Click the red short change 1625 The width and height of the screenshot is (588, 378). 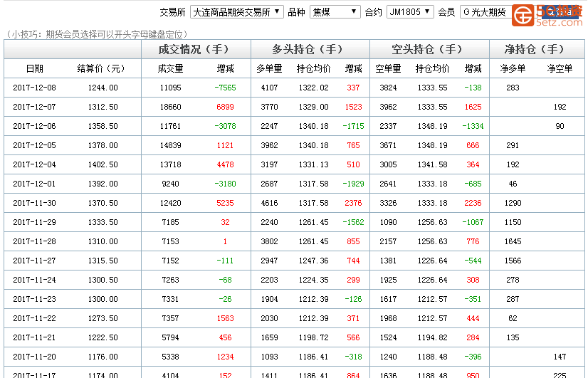pyautogui.click(x=473, y=107)
